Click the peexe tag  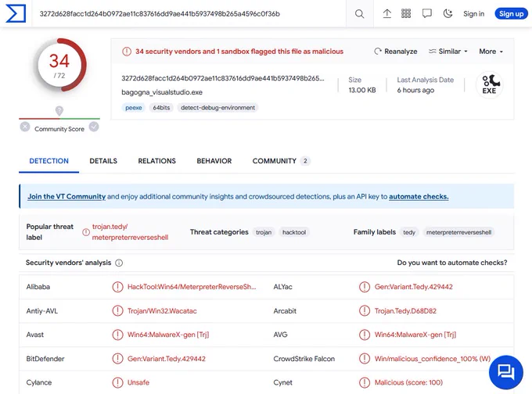(x=133, y=108)
